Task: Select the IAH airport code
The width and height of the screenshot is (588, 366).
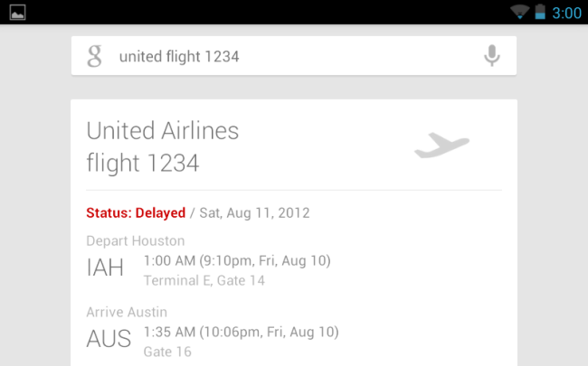Action: point(106,269)
